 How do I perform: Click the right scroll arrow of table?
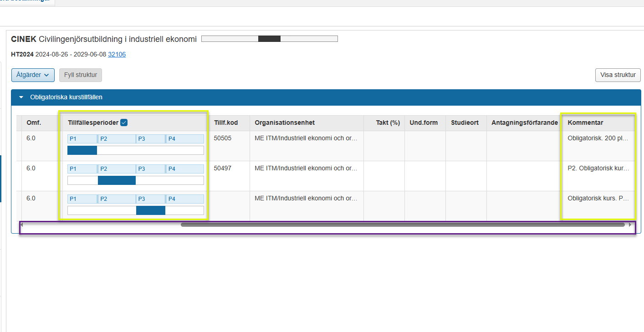point(630,225)
